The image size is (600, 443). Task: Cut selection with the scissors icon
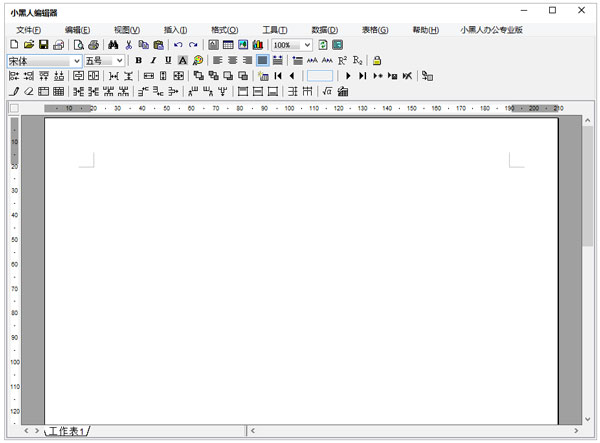pos(129,45)
